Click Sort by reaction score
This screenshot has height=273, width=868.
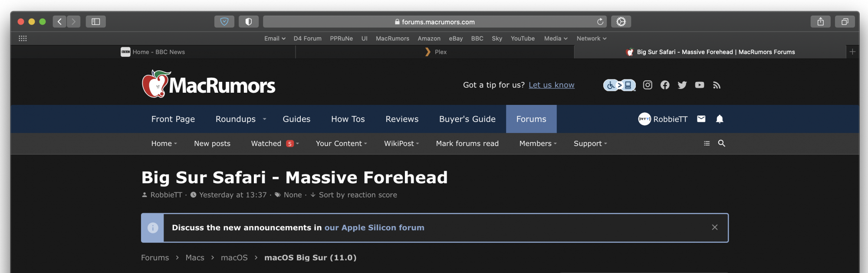(x=358, y=195)
